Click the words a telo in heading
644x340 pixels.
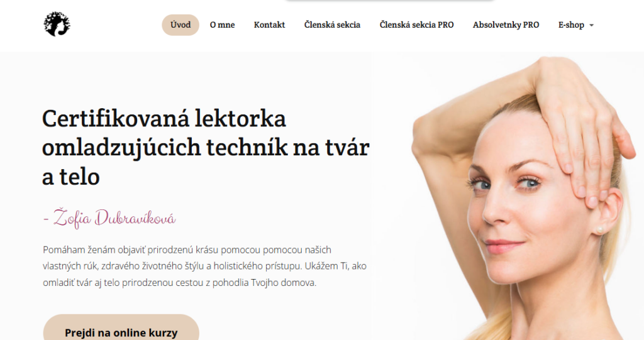tap(71, 177)
